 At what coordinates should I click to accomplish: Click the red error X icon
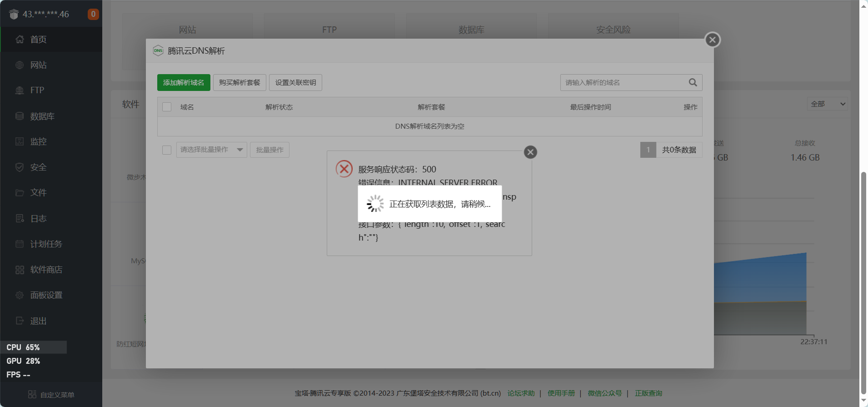point(344,169)
